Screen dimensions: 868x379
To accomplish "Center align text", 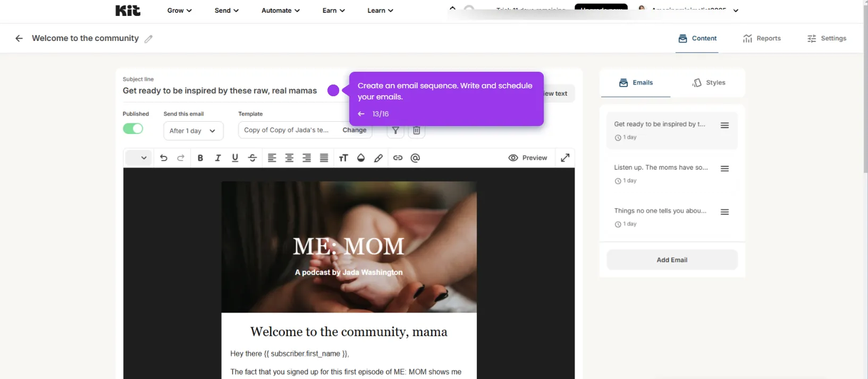I will (289, 158).
